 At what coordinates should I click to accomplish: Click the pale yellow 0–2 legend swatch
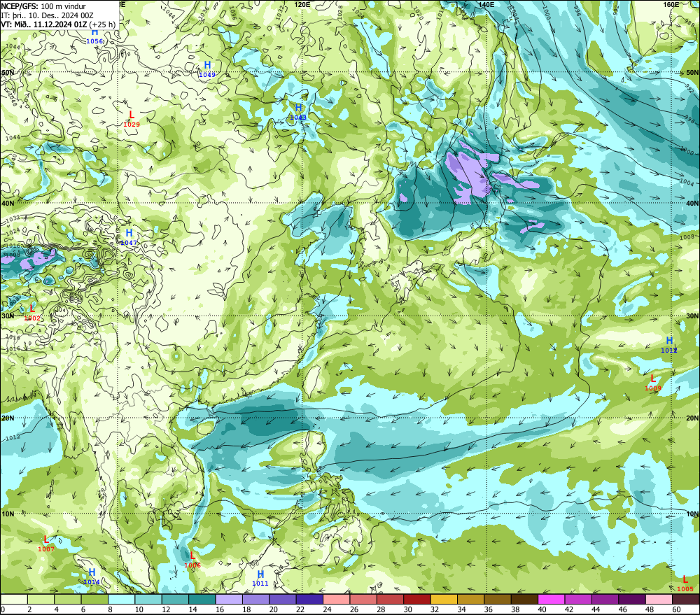14,599
